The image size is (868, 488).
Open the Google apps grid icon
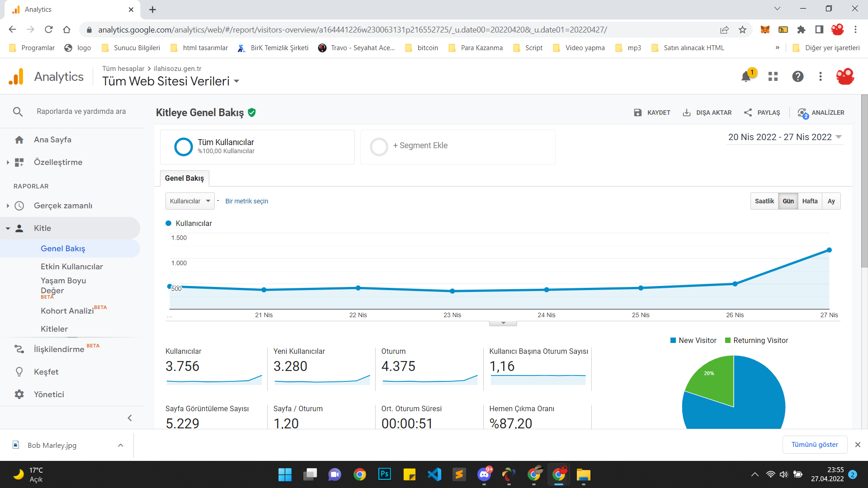773,76
